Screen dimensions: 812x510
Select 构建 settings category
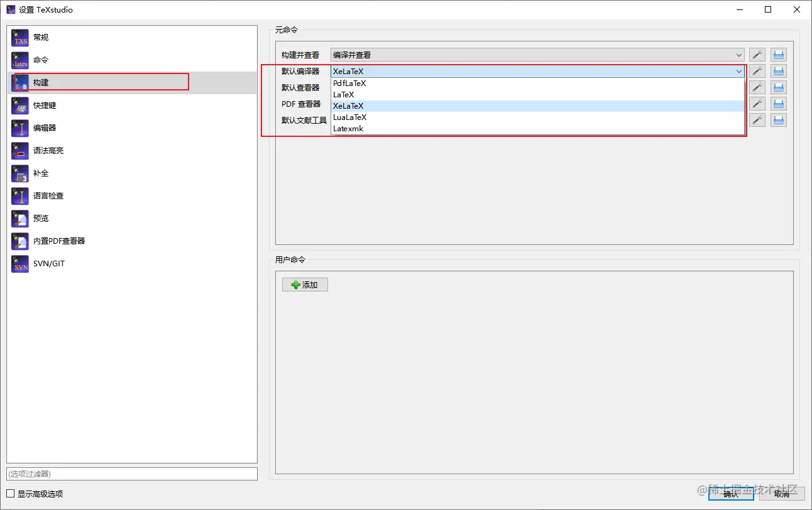[x=132, y=83]
